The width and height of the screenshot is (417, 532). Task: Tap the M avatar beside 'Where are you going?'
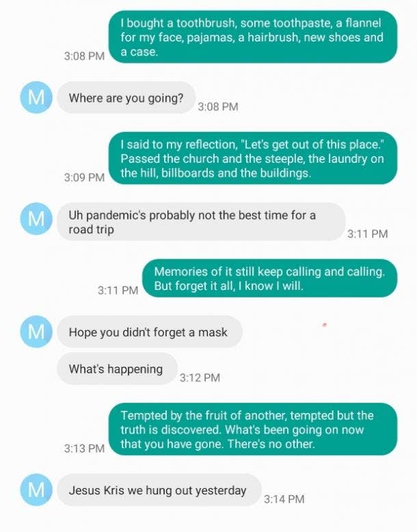coord(36,97)
